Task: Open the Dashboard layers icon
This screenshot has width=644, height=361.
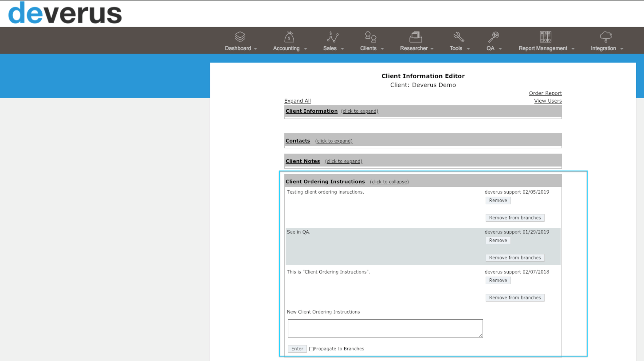Action: (x=240, y=37)
